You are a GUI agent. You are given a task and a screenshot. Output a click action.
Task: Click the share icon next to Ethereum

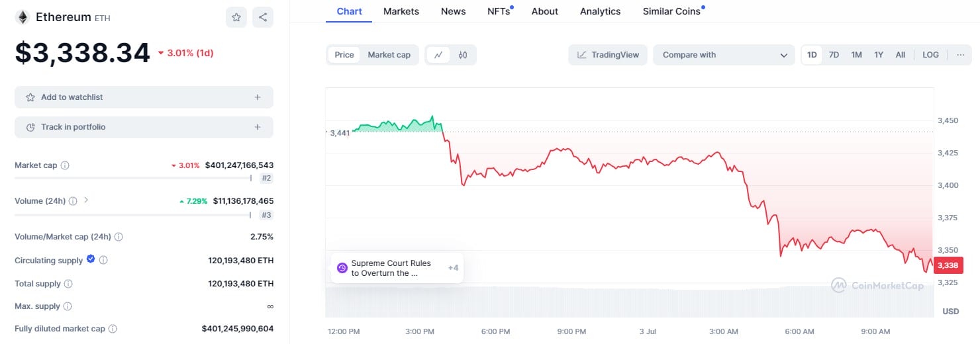tap(263, 17)
